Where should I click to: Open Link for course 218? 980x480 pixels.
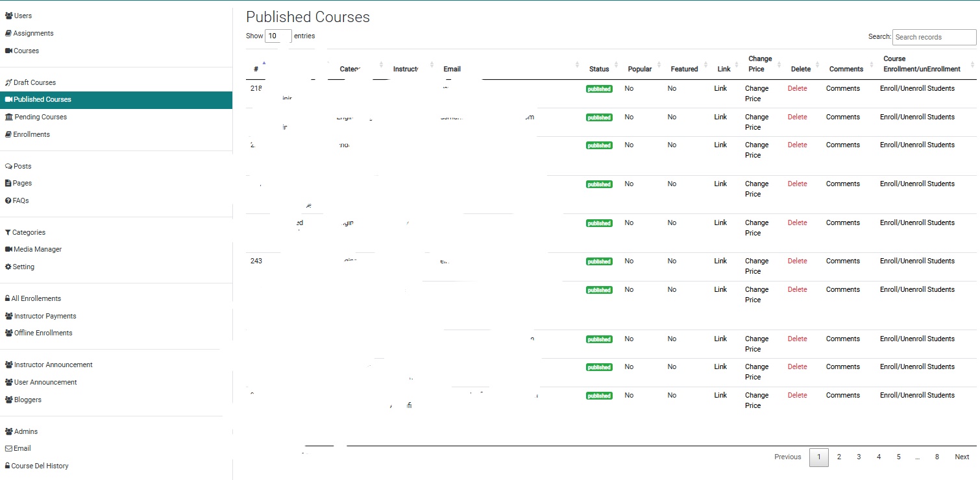[x=720, y=88]
